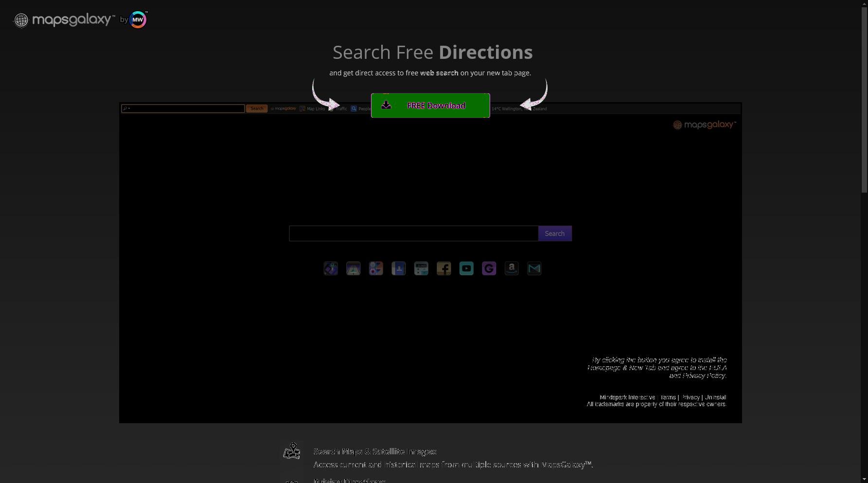
Task: Click the 'Search Free Directions' headline
Action: point(433,52)
